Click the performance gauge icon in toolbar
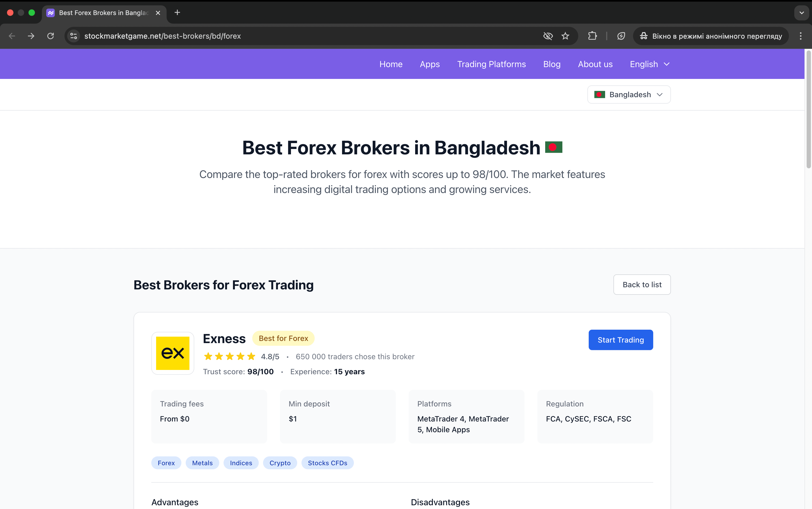 click(x=621, y=36)
